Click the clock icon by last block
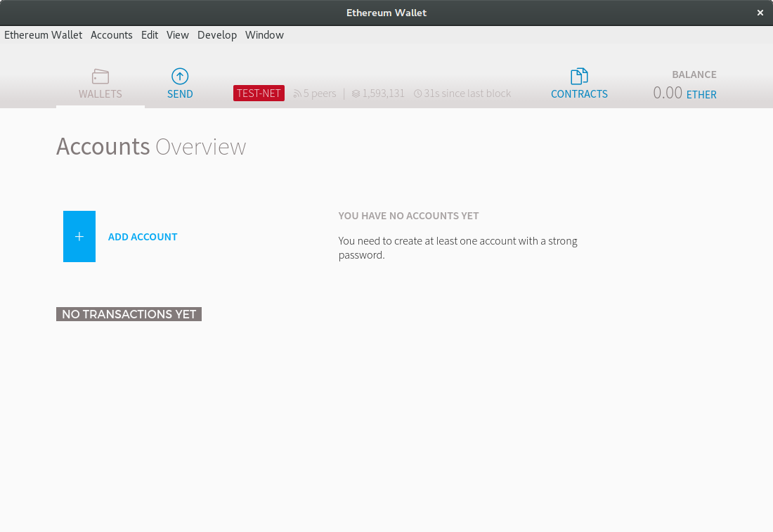The height and width of the screenshot is (532, 773). [417, 93]
